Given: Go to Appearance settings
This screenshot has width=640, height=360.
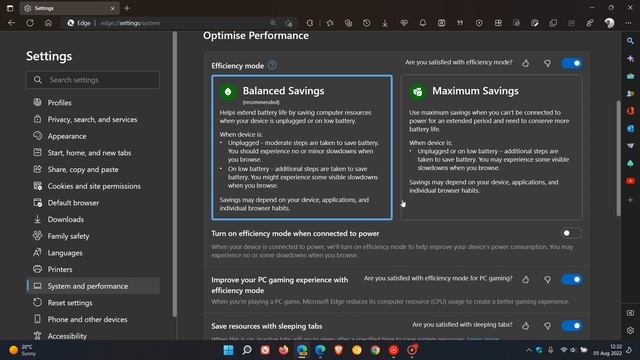Looking at the screenshot, I should coord(93,136).
